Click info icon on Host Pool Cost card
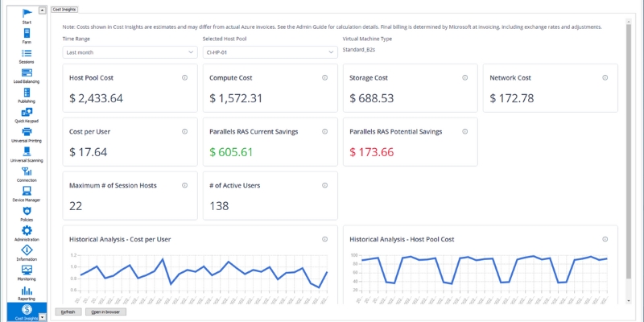 (184, 77)
